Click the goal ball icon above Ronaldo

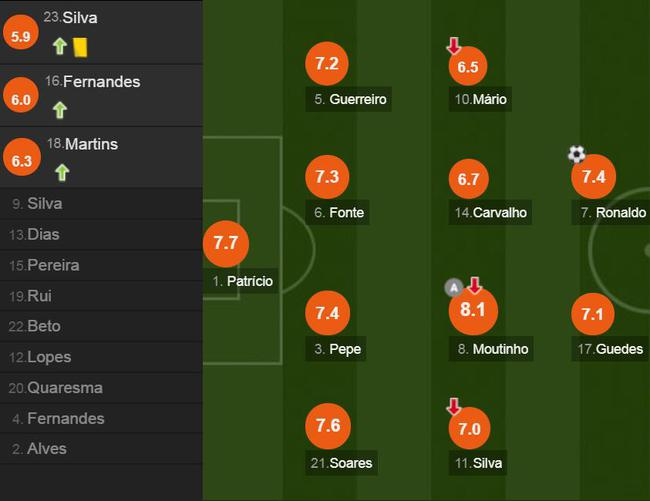[x=576, y=154]
